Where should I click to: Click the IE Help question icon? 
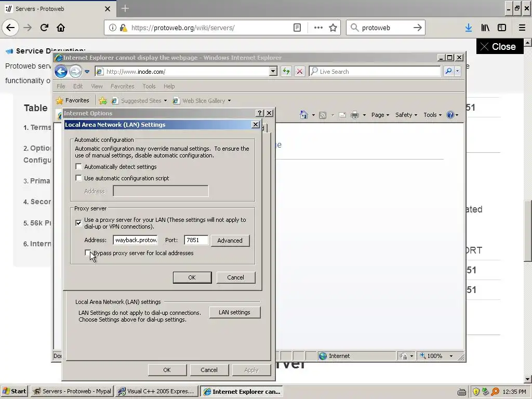[450, 115]
